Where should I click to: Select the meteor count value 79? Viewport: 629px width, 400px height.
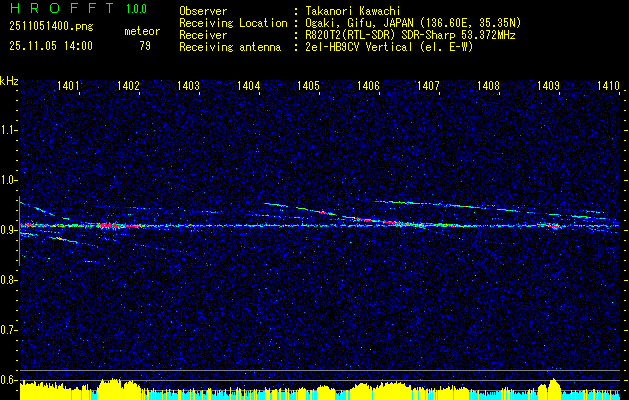(x=145, y=46)
